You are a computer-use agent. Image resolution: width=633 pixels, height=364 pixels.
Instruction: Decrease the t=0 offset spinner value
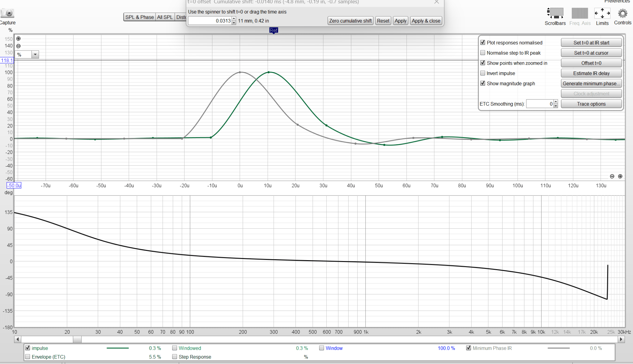coord(234,23)
